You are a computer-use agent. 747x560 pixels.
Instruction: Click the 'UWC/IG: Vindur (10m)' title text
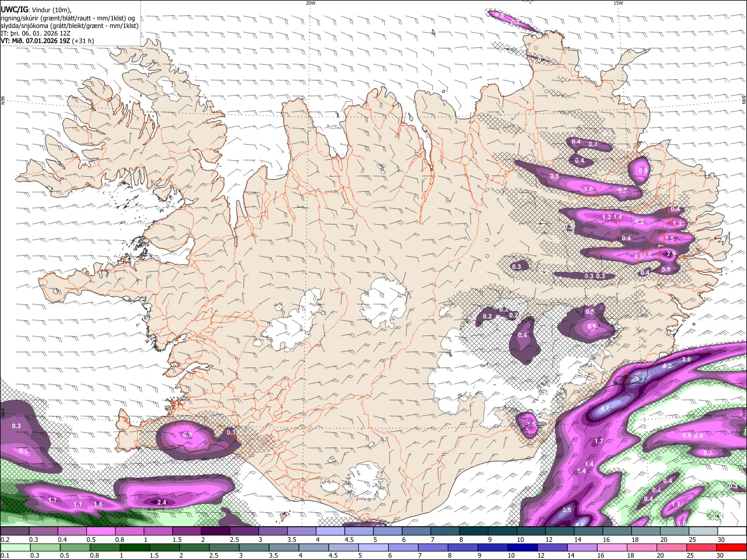click(x=36, y=9)
